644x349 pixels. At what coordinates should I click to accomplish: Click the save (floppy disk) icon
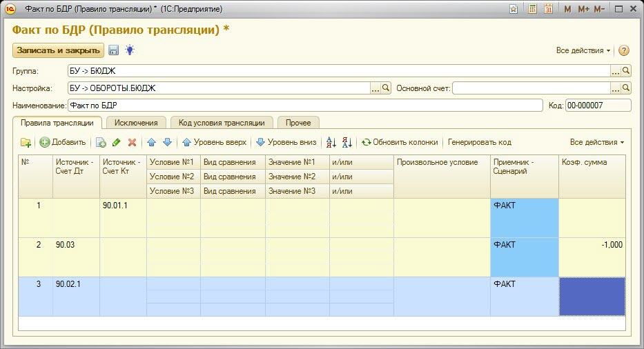pyautogui.click(x=114, y=50)
